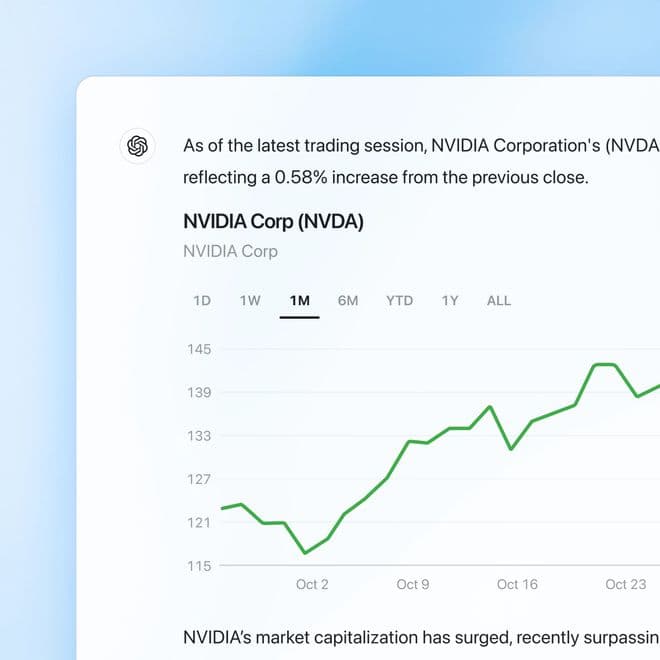Select the active 1M range tab
The width and height of the screenshot is (660, 660).
point(299,300)
